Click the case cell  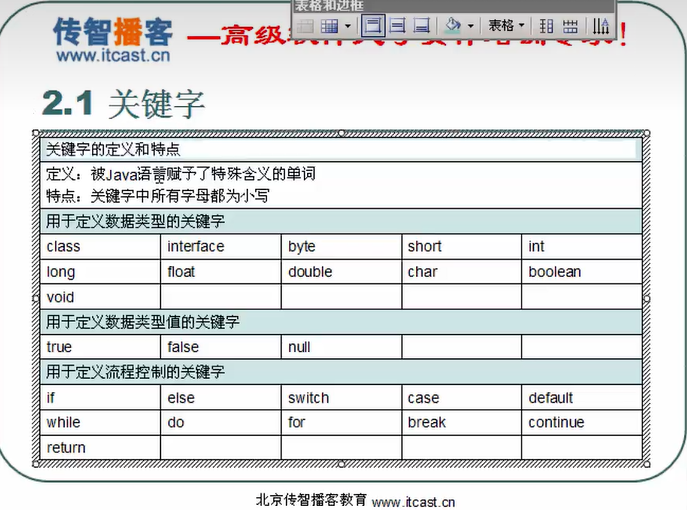pyautogui.click(x=461, y=397)
